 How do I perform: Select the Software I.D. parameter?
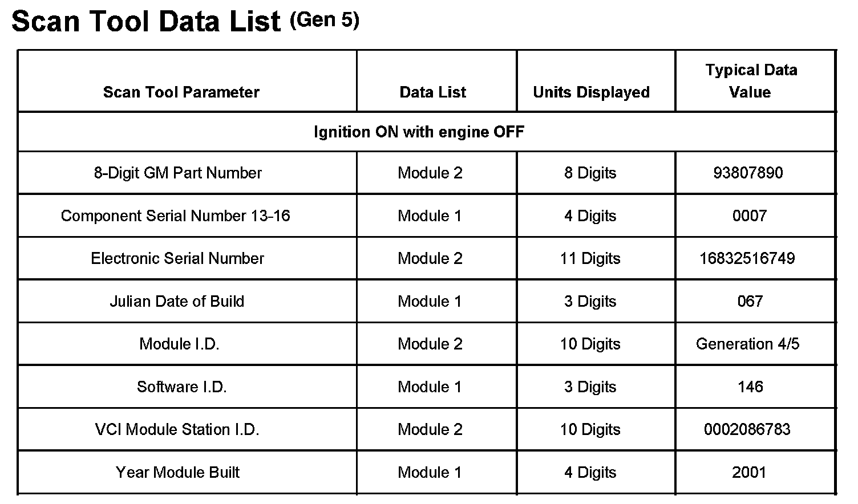coord(182,387)
